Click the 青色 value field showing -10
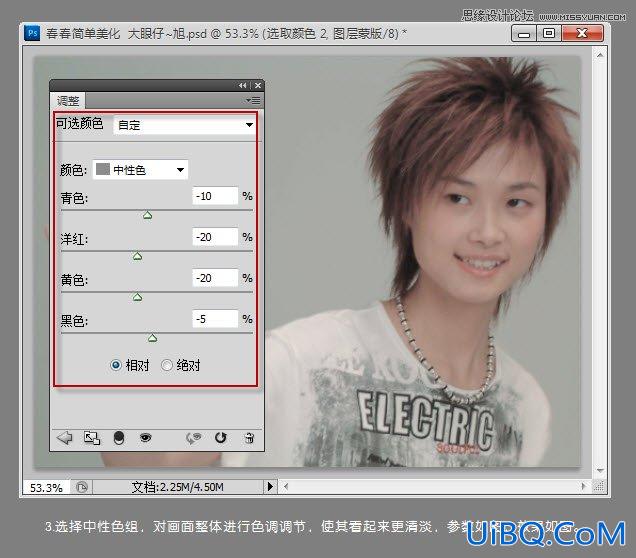The width and height of the screenshot is (636, 558). (x=215, y=196)
